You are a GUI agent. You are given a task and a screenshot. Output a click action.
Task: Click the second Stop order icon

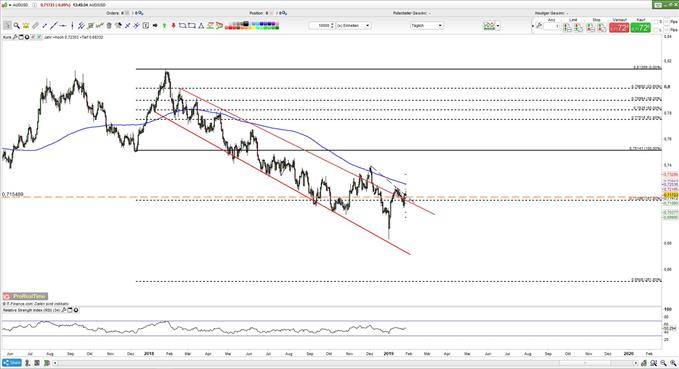tap(601, 27)
